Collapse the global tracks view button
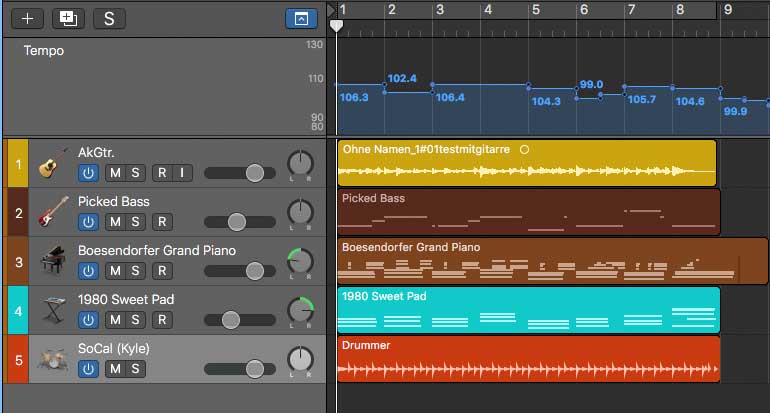Viewport: 770px width, 413px height. [x=298, y=18]
